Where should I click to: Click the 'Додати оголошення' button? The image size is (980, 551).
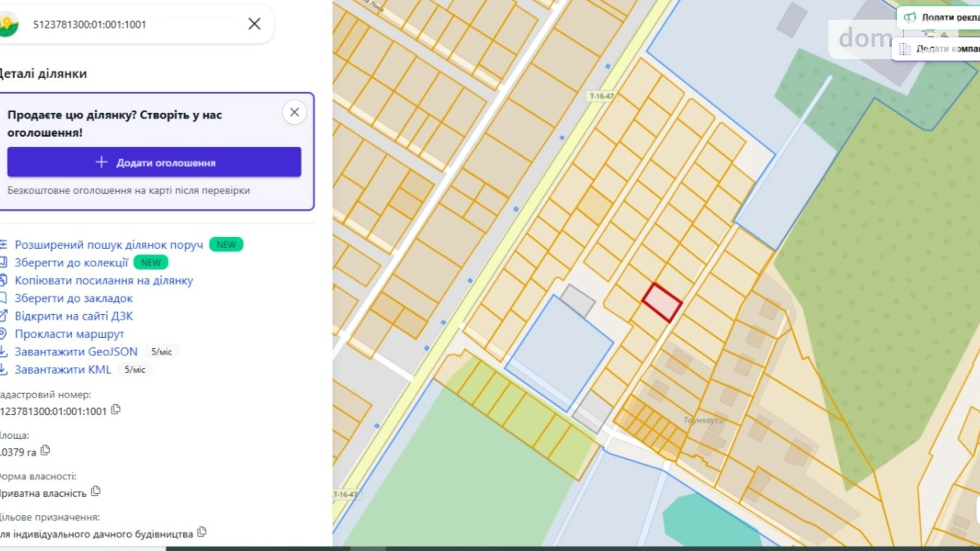(154, 162)
